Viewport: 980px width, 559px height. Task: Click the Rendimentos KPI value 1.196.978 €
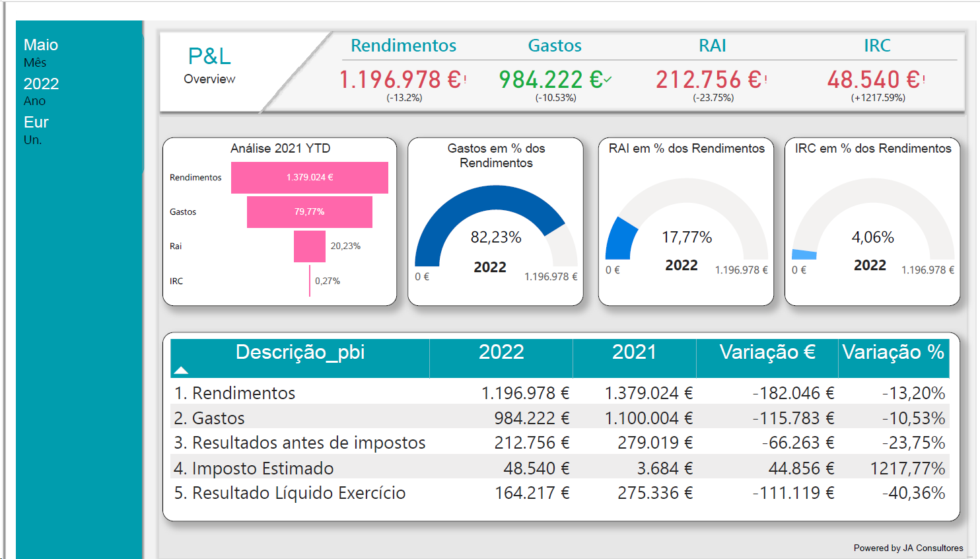(400, 80)
